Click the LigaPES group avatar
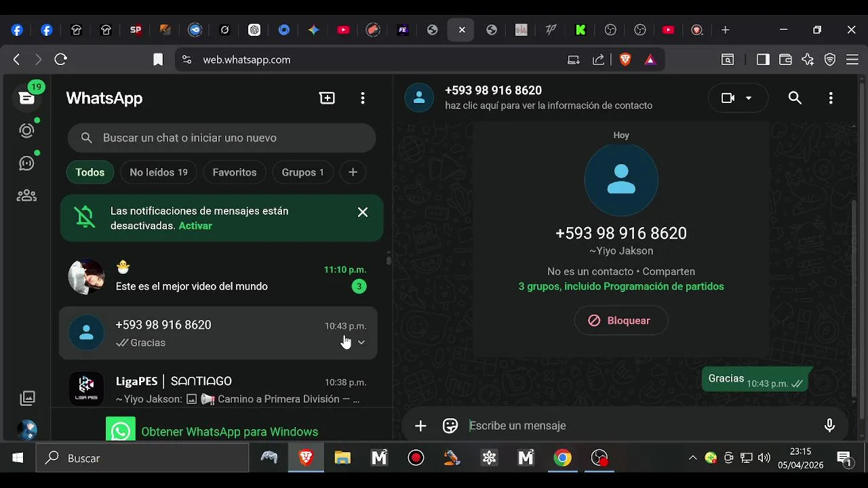Screen dimensions: 868x488 [86, 389]
